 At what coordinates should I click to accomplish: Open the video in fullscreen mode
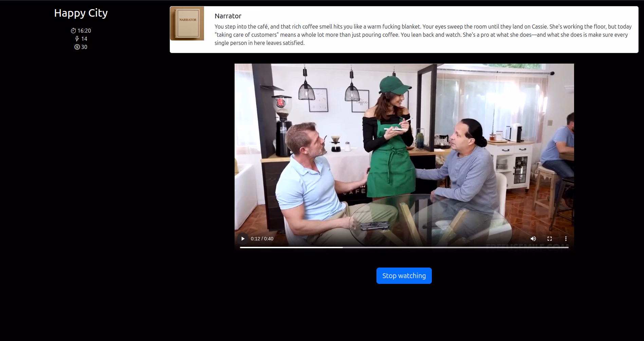click(x=550, y=239)
